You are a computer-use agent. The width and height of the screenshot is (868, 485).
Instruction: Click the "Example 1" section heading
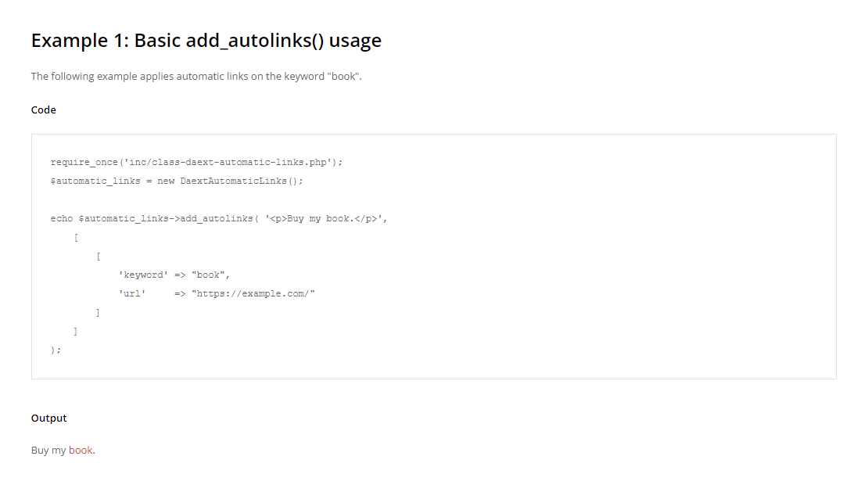(206, 41)
